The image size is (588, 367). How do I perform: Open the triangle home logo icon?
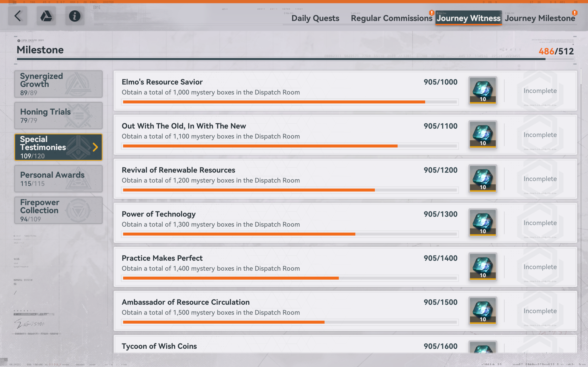pos(46,16)
